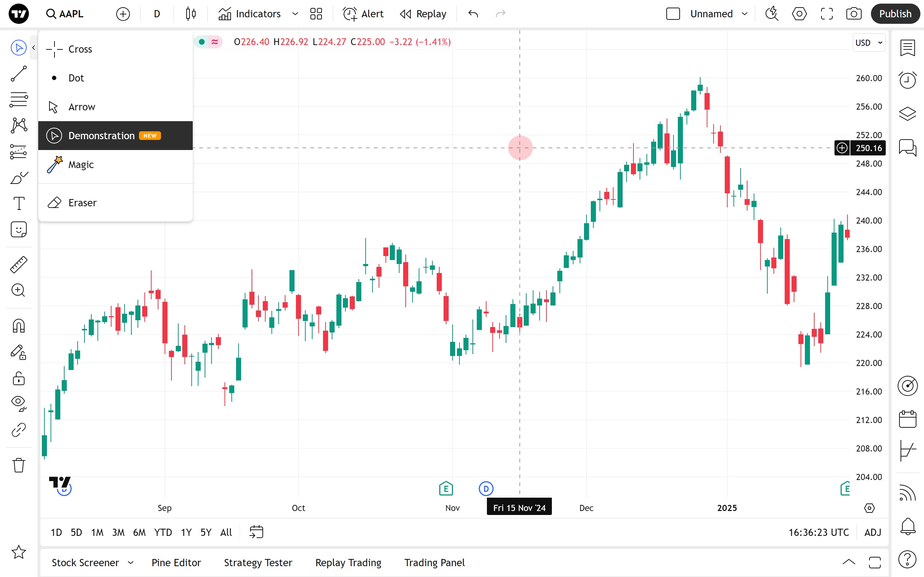Screen dimensions: 924x577
Task: Select the trend line drawing tool
Action: (18, 74)
